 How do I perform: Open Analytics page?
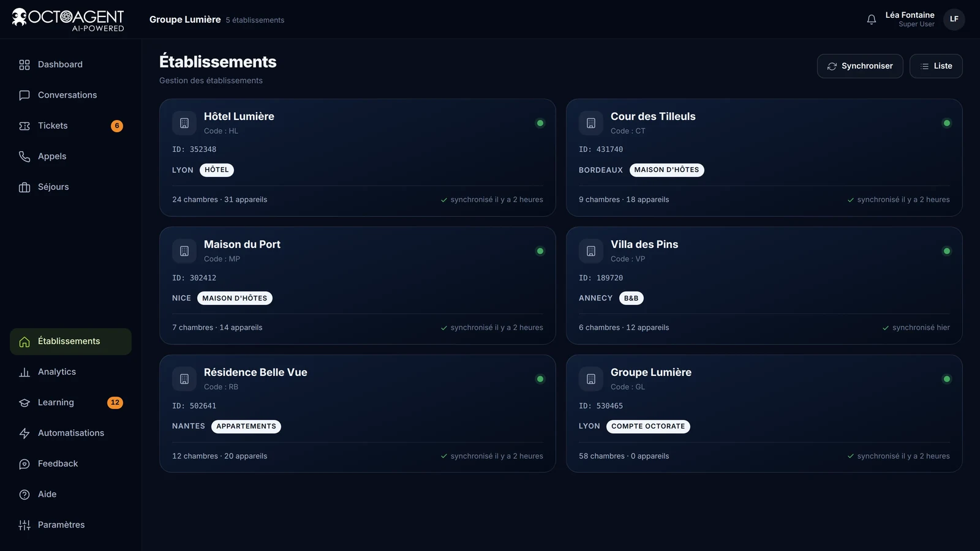[x=70, y=372]
